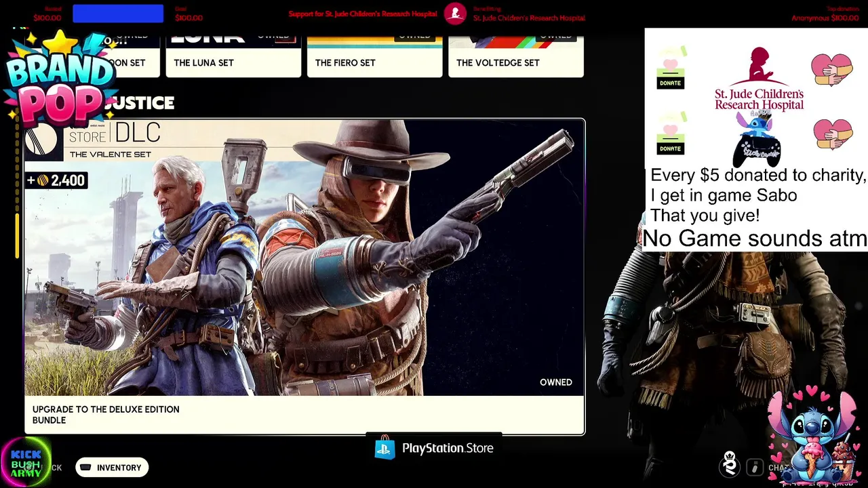Click the upper DONATE box icon

click(670, 68)
